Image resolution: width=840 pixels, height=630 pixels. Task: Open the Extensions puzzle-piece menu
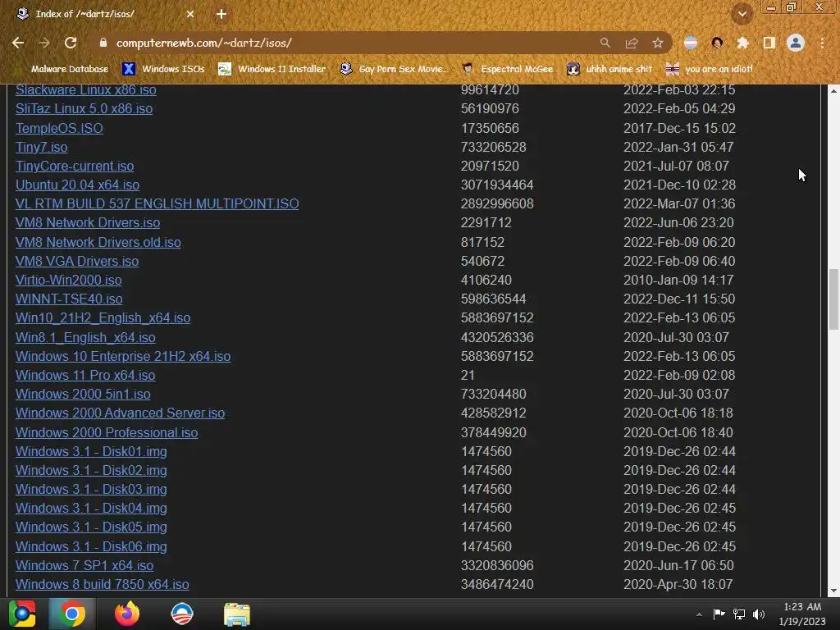(743, 43)
